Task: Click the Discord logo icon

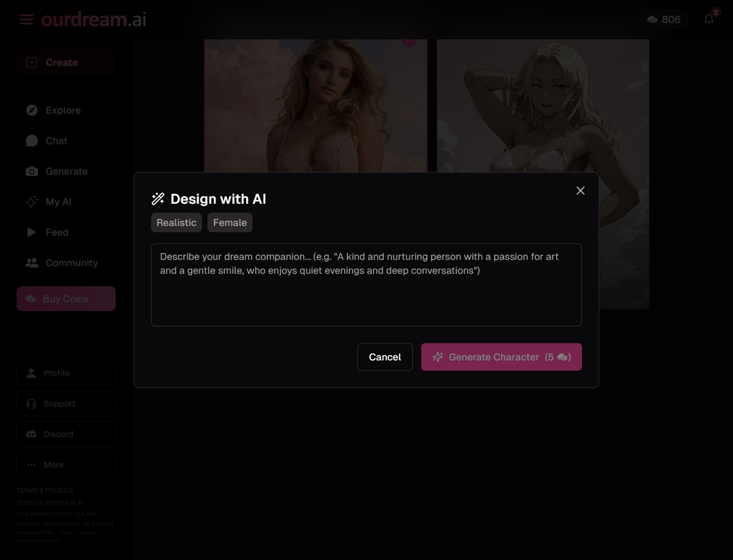Action: click(x=31, y=434)
